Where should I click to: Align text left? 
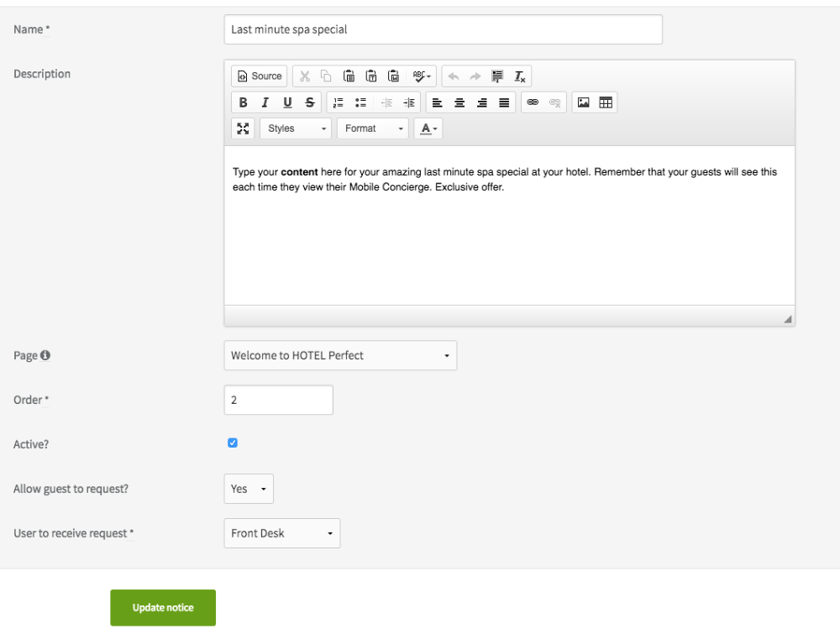pyautogui.click(x=437, y=102)
